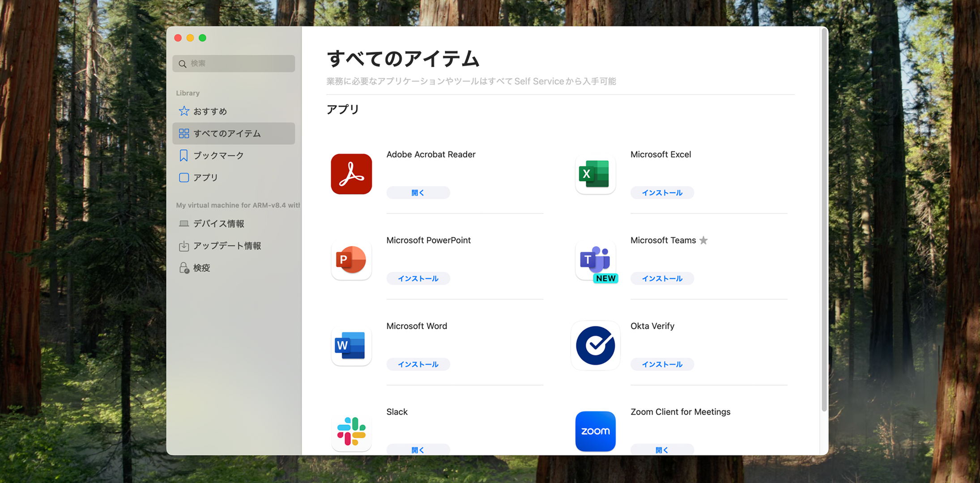
Task: Click the Okta Verify app icon
Action: pyautogui.click(x=595, y=346)
